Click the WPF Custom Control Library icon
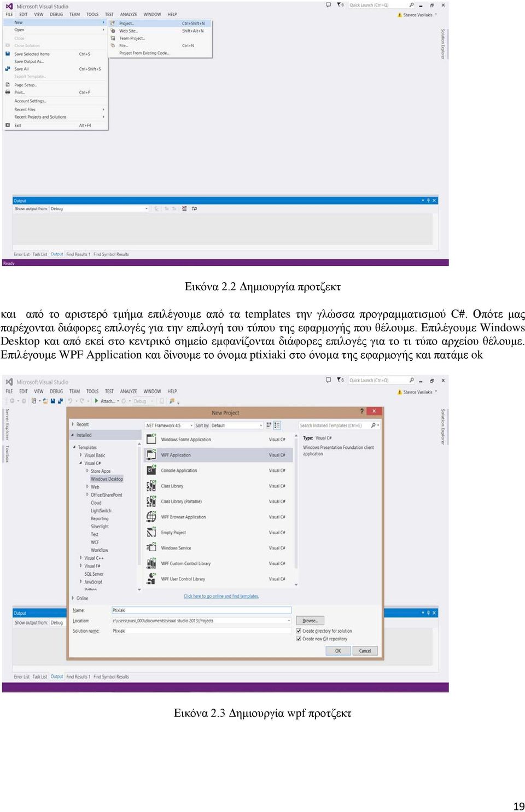Image resolution: width=525 pixels, height=812 pixels. click(151, 563)
